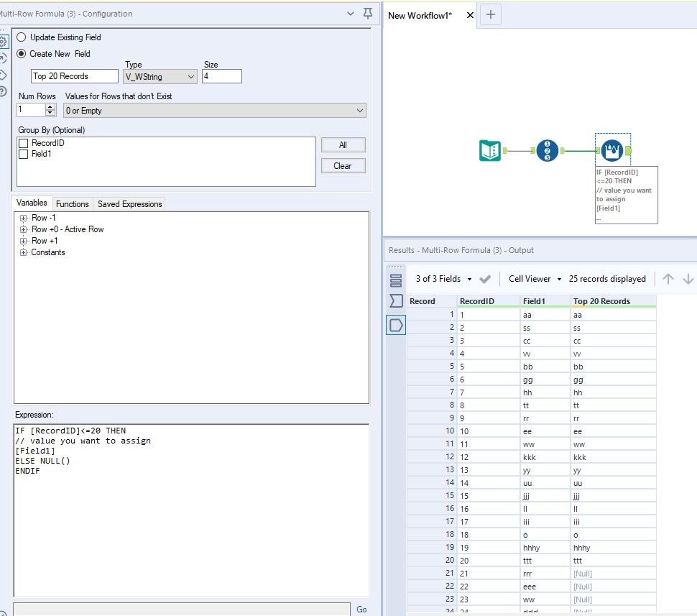The width and height of the screenshot is (697, 616).
Task: Click the Input Data tool on canvas
Action: click(490, 151)
